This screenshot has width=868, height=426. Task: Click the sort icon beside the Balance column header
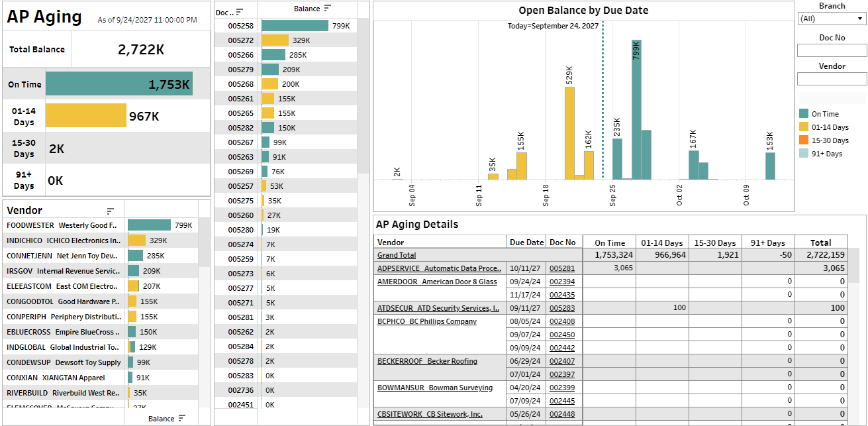click(x=328, y=9)
